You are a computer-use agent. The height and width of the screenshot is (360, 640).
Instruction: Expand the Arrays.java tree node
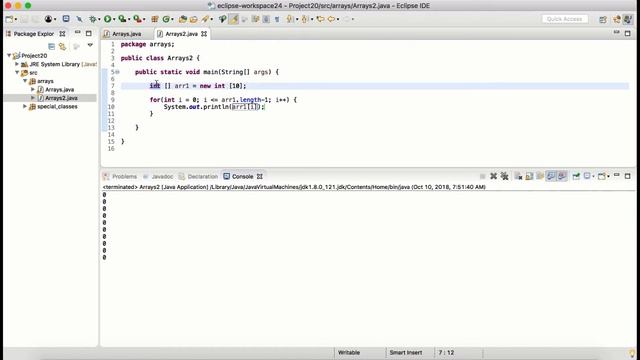[x=33, y=89]
